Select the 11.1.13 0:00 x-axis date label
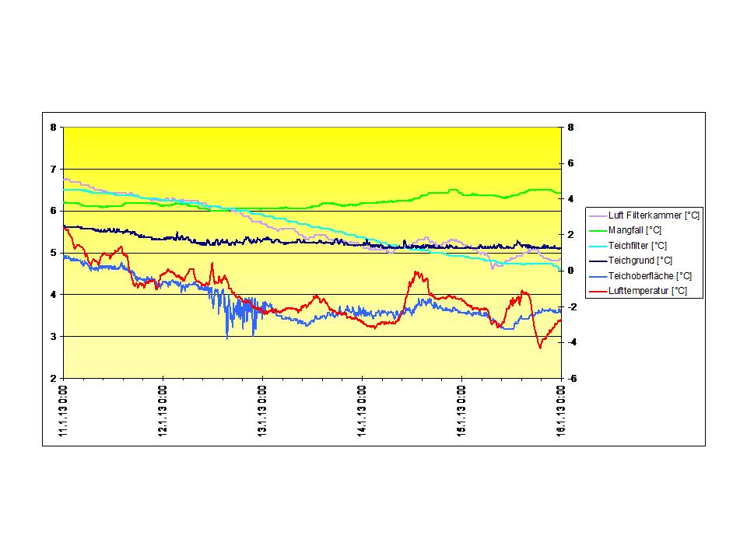The height and width of the screenshot is (560, 747). click(64, 411)
